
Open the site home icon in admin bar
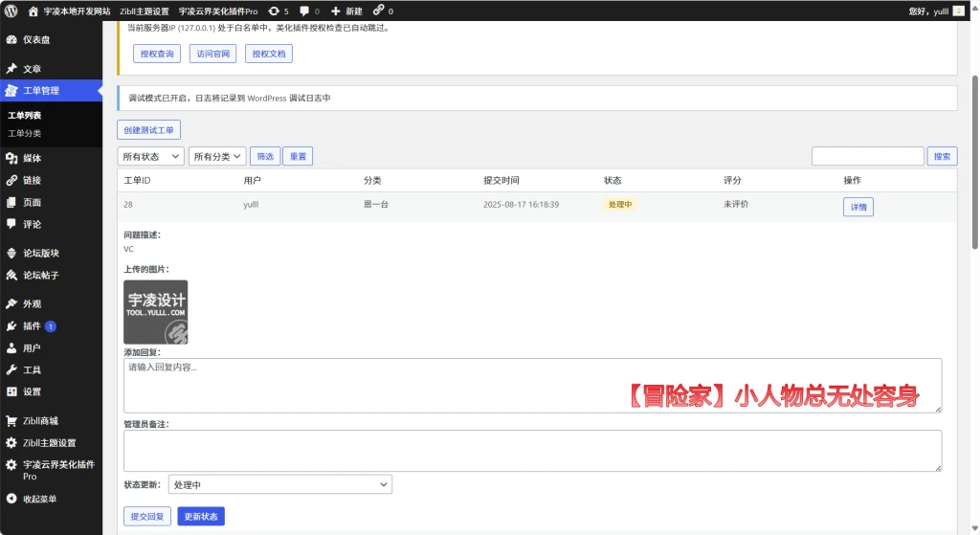tap(33, 11)
